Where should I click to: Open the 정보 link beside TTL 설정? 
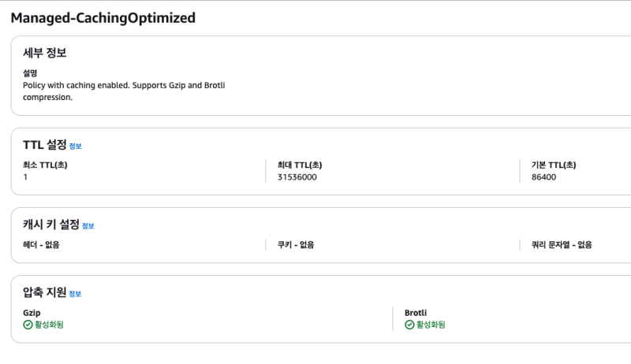(x=75, y=146)
